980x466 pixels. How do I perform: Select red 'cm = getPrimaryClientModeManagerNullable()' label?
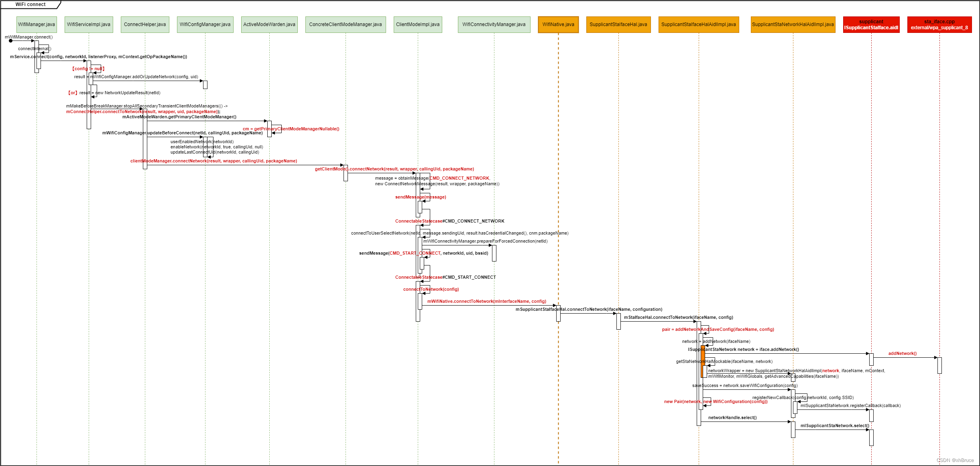coord(291,129)
